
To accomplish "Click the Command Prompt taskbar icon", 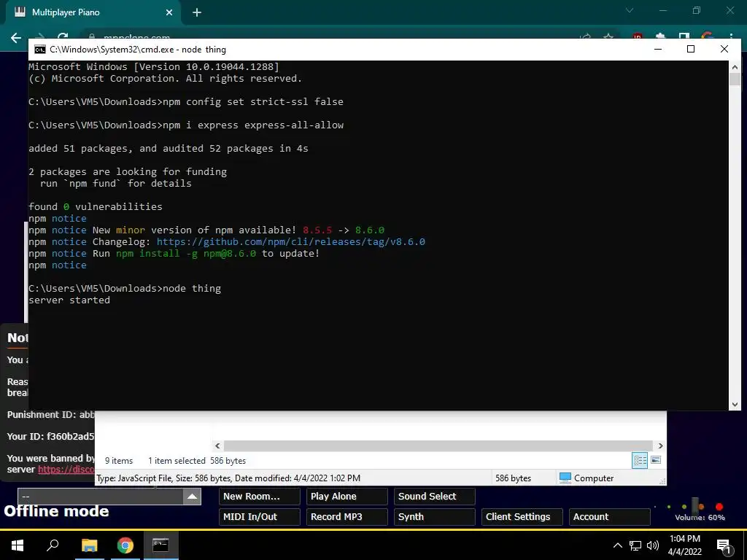I will pos(160,545).
